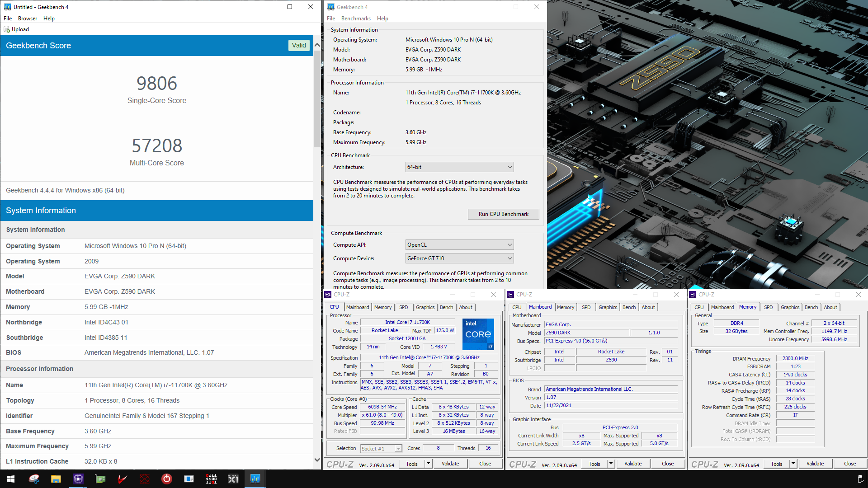Click the Core Speed 6098.54 MHz value
Screen dimensions: 868x488
pos(382,407)
